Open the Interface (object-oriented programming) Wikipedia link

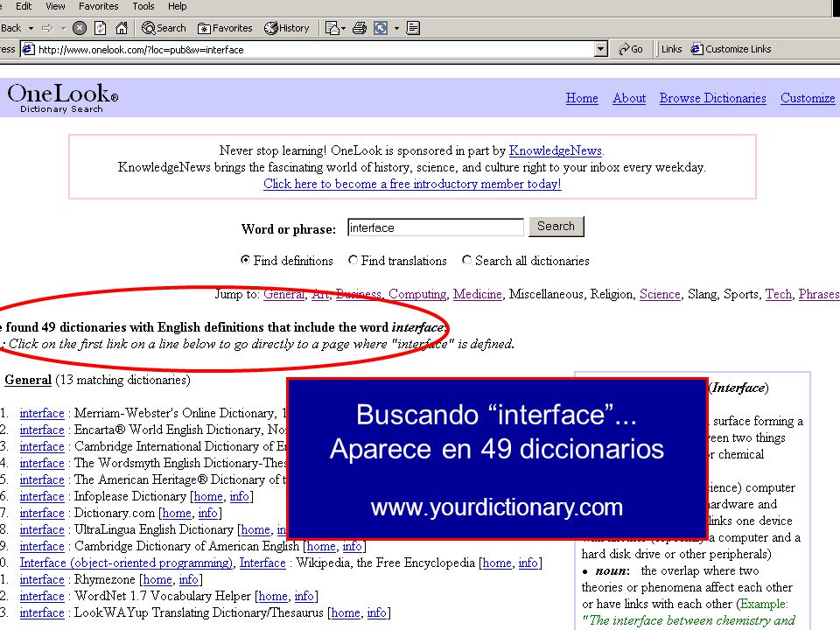[x=126, y=563]
